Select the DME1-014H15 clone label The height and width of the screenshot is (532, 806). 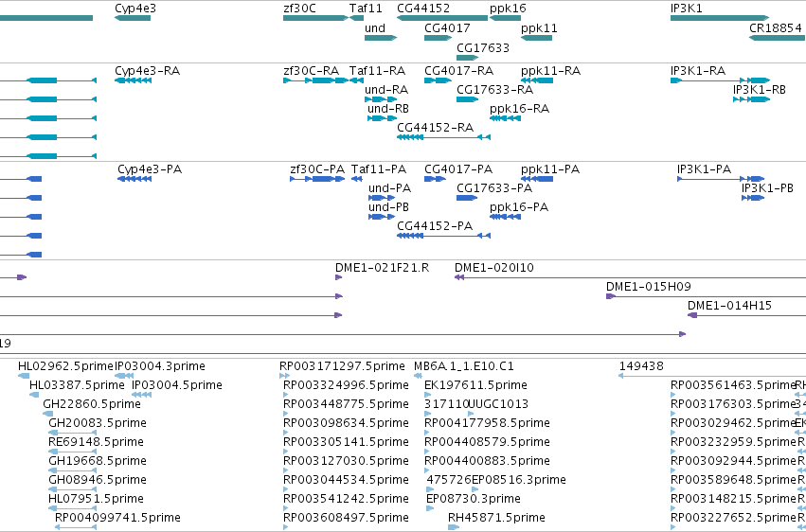(730, 306)
